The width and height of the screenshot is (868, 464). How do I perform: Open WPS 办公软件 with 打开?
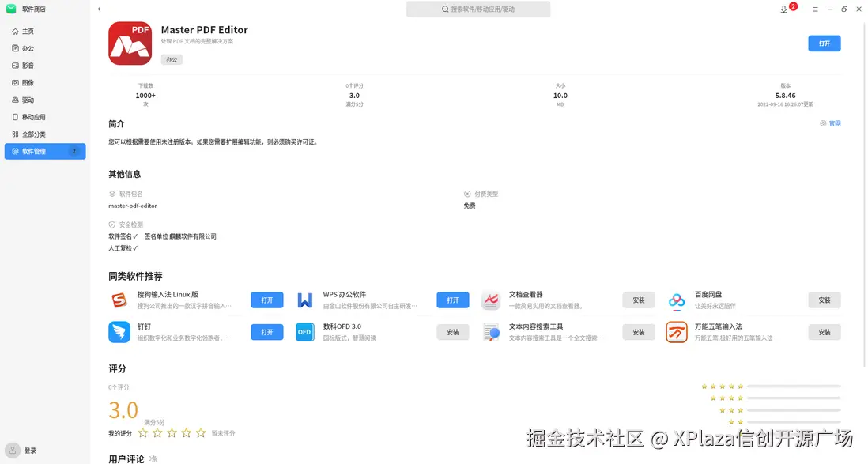(453, 300)
